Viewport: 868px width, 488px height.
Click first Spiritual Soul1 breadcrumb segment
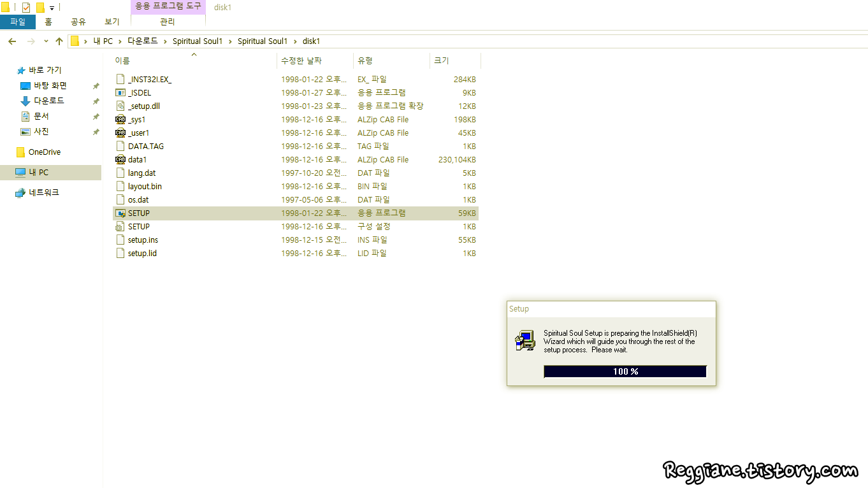tap(198, 41)
